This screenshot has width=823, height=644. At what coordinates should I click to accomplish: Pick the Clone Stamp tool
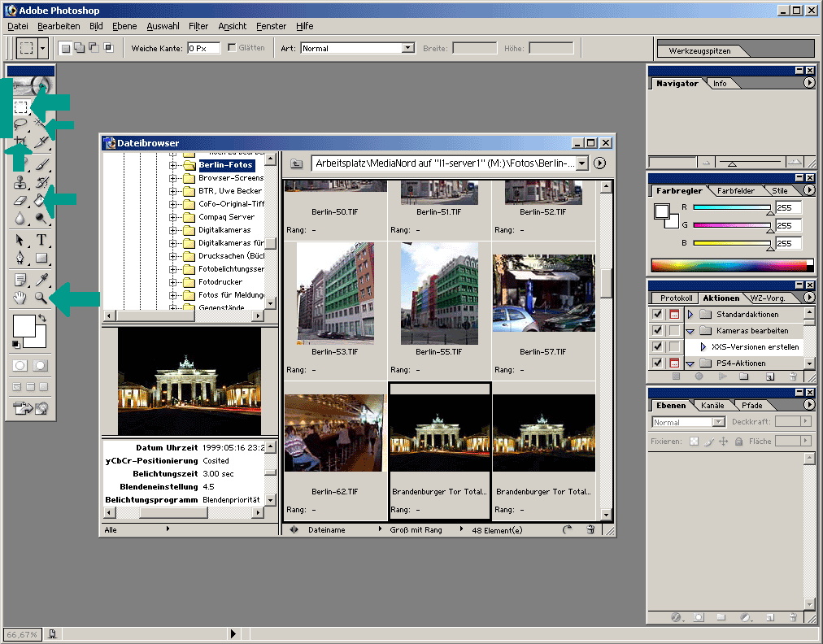(x=20, y=182)
